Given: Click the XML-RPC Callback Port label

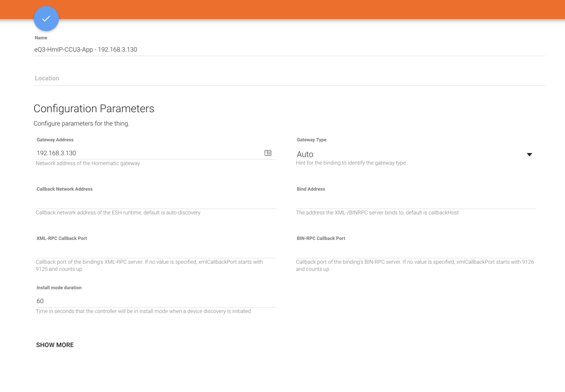Looking at the screenshot, I should coord(61,238).
